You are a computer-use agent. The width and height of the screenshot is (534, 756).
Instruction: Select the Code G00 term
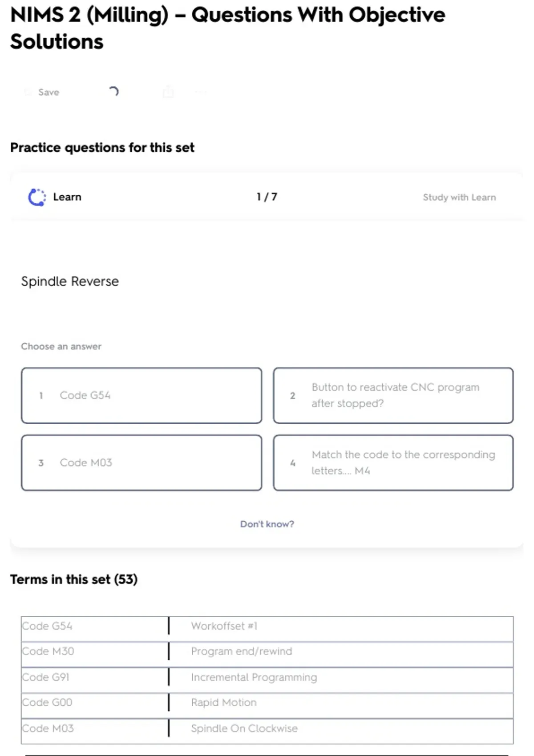pyautogui.click(x=47, y=703)
